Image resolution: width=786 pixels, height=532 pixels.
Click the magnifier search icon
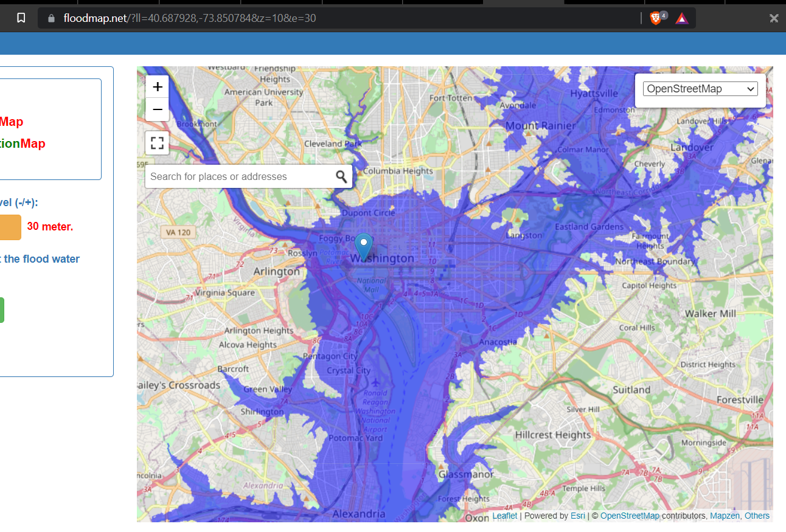click(x=341, y=176)
